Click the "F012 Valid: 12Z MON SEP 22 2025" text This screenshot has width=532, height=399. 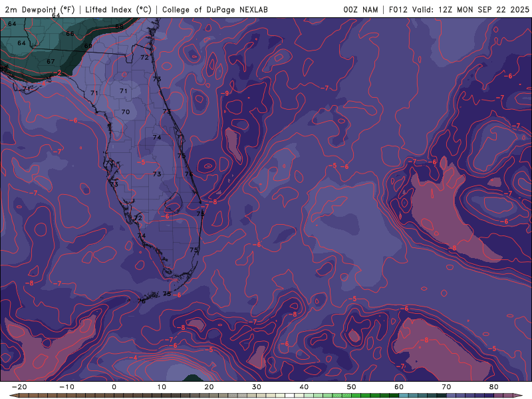(x=459, y=9)
